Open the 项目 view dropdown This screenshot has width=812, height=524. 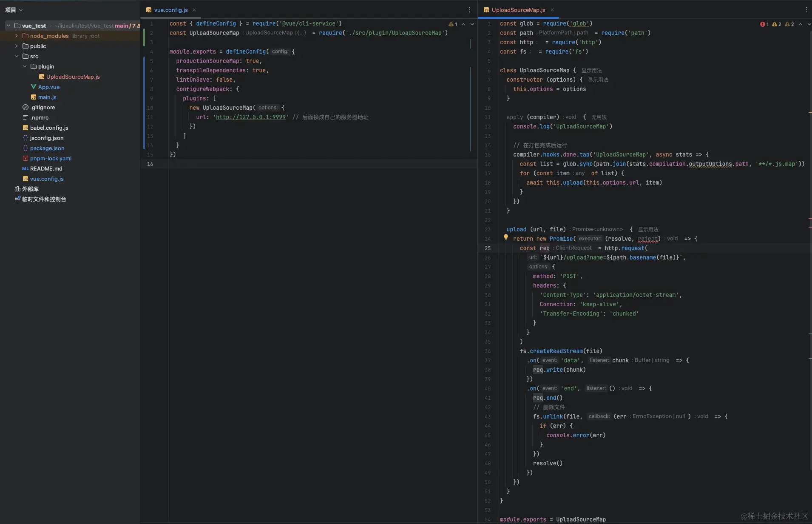[14, 10]
